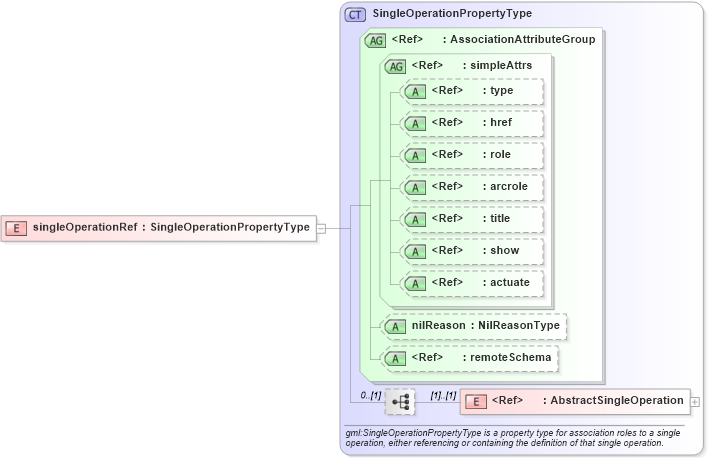Click the E icon of AbstractSingleOperation
This screenshot has width=708, height=458.
(x=476, y=402)
